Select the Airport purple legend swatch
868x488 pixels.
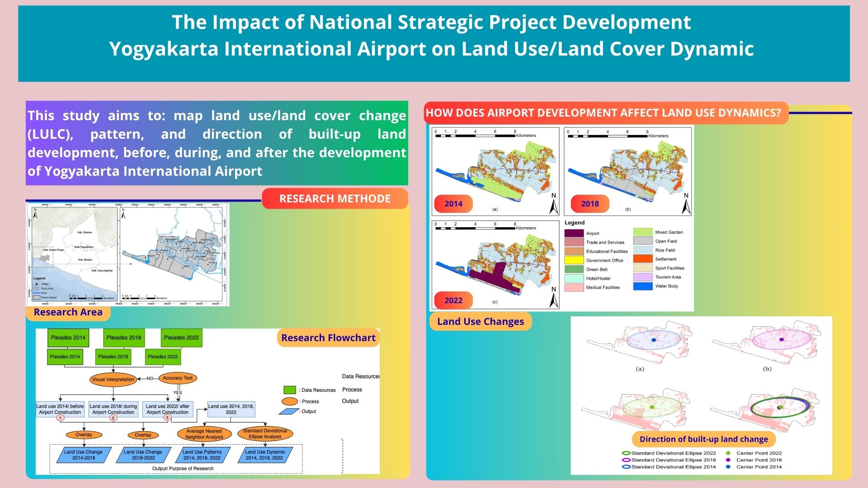point(574,233)
